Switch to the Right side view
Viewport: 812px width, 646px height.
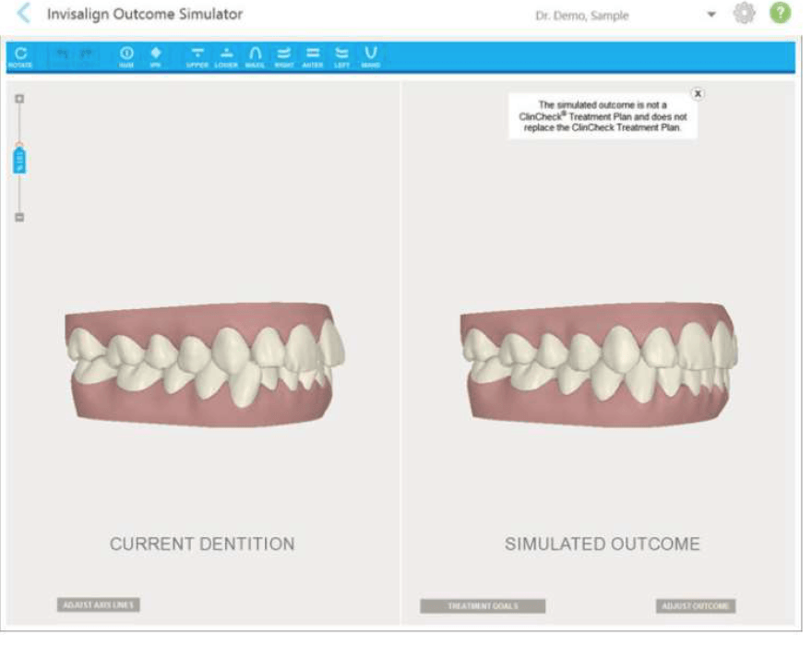tap(284, 57)
